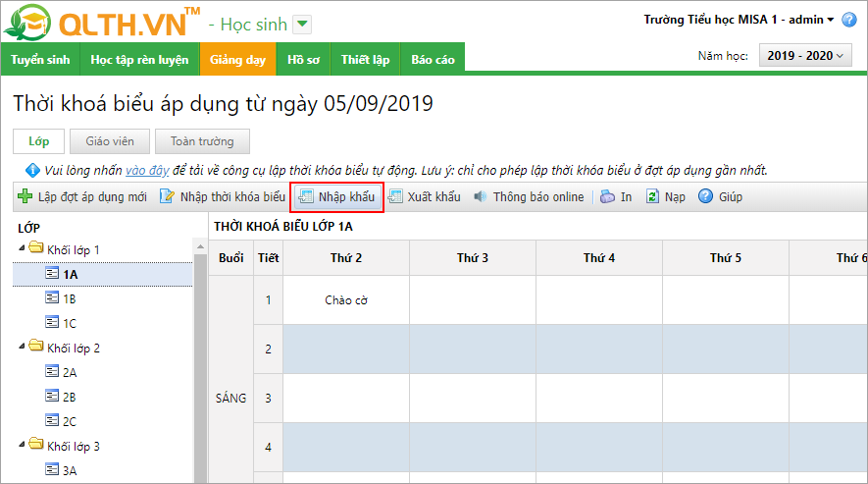Collapse the Khối lớp 1 tree node

point(22,249)
